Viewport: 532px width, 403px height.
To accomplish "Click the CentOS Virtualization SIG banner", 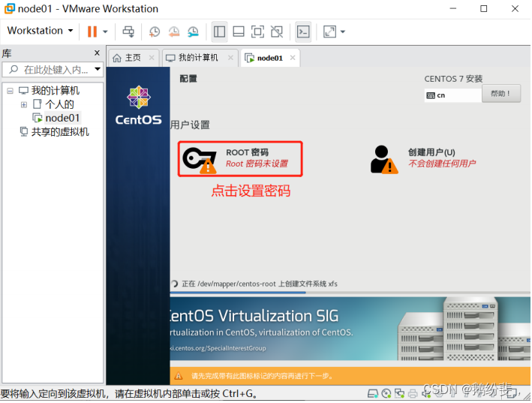I will 350,329.
